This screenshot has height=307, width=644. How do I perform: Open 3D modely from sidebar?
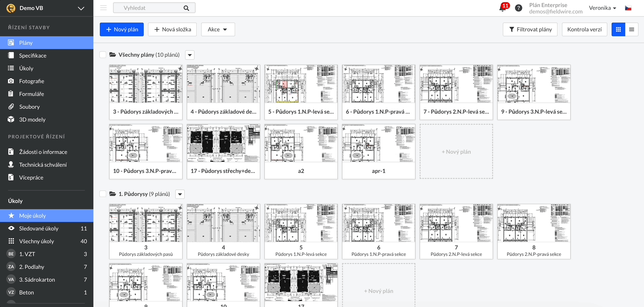click(32, 119)
